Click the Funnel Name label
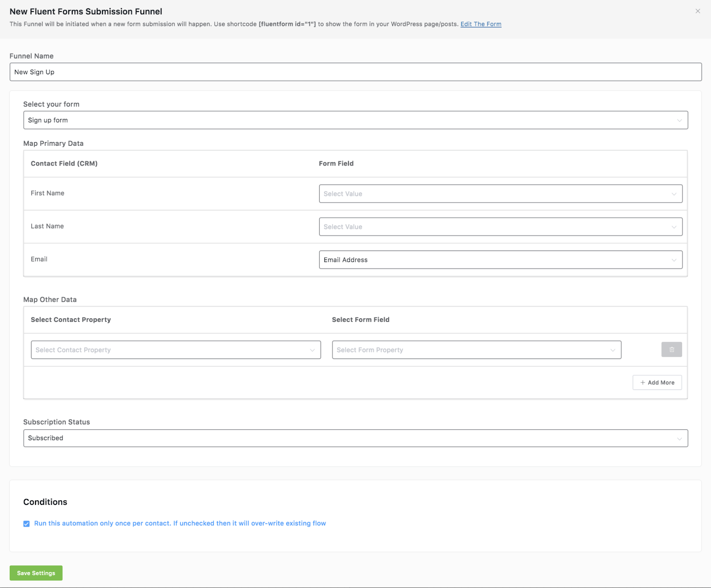Viewport: 711px width, 588px height. [32, 56]
